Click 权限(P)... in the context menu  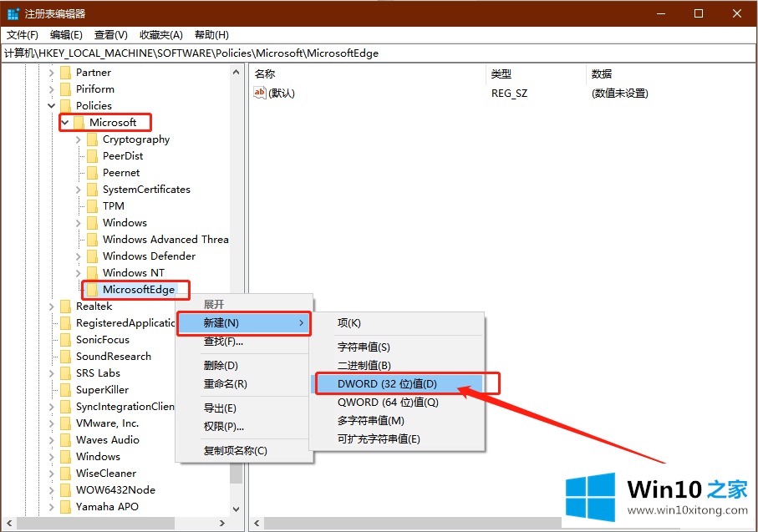(244, 426)
